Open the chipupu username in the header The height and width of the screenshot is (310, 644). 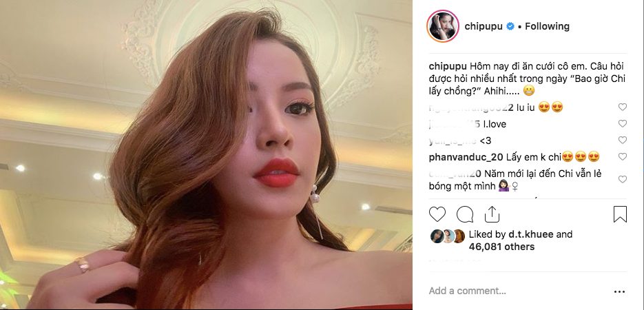pyautogui.click(x=484, y=27)
